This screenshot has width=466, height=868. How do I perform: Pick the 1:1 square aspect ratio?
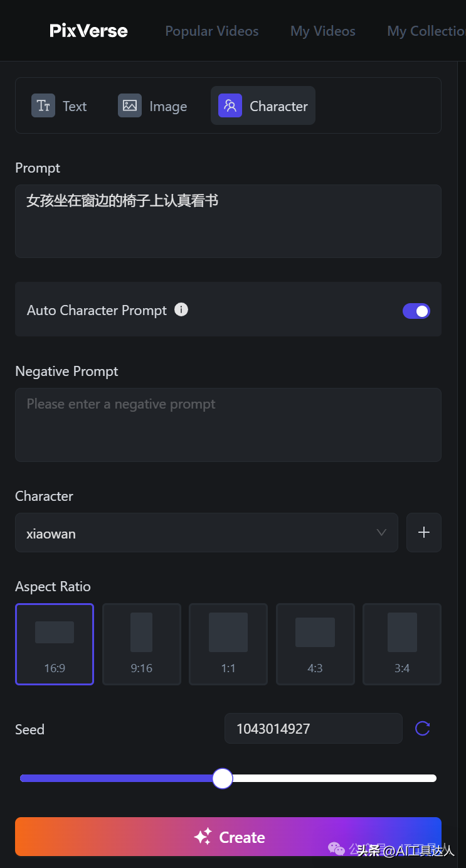(228, 644)
